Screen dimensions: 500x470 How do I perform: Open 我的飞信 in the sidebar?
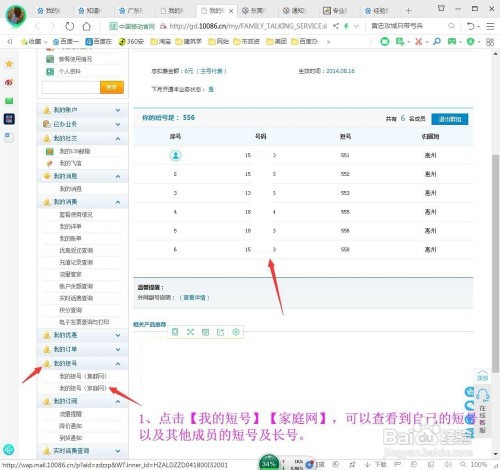click(x=70, y=163)
